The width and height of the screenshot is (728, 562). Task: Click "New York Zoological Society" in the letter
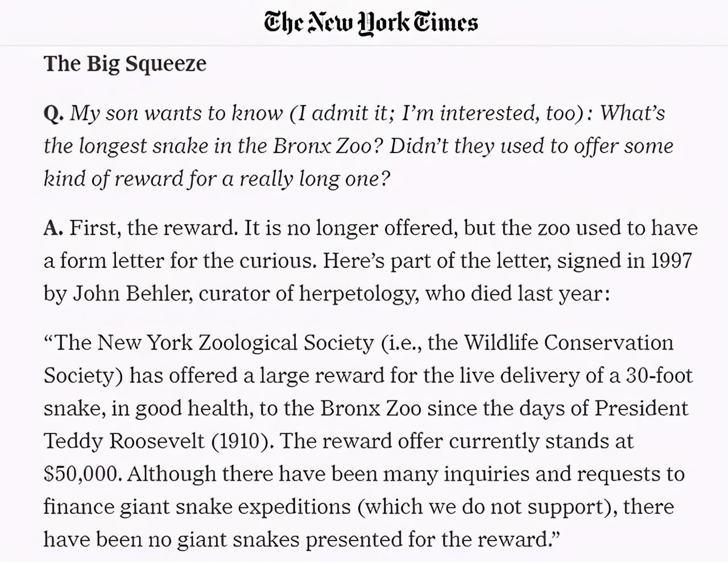[x=235, y=342]
